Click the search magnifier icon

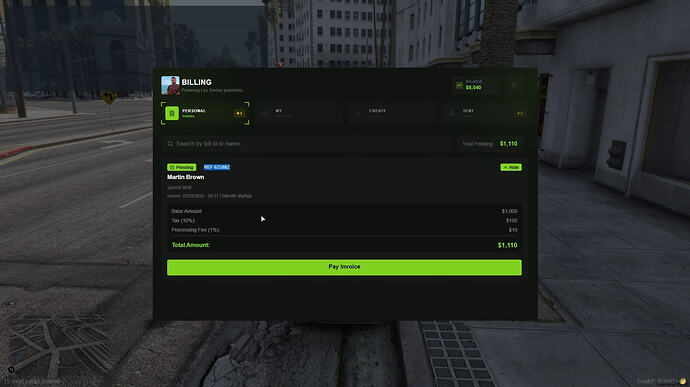[170, 144]
